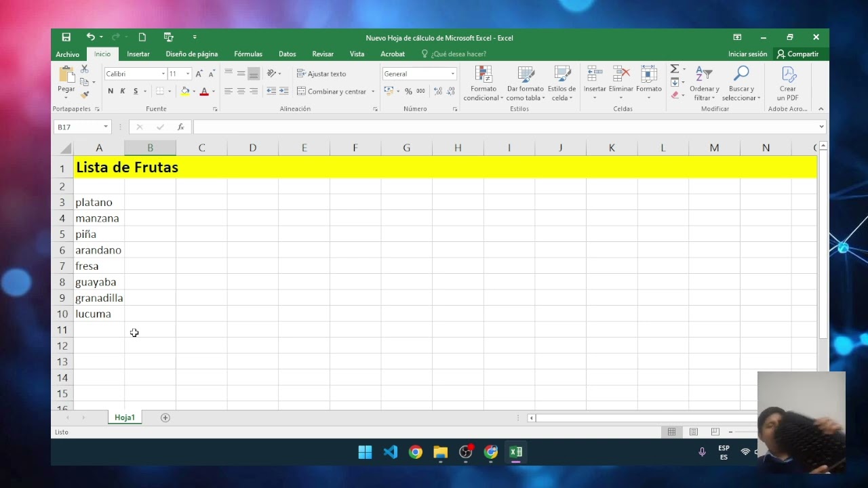Click Dar formato como tabla
This screenshot has height=488, width=868.
point(525,84)
